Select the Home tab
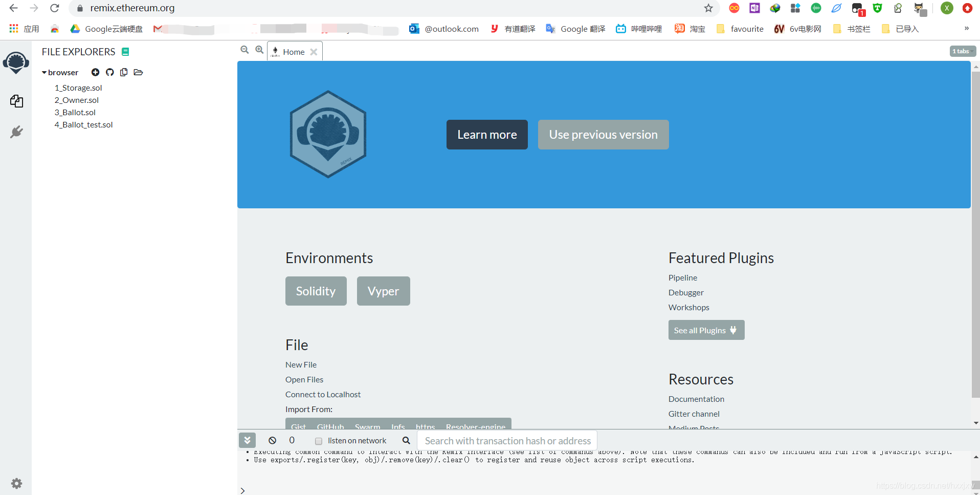 [294, 52]
